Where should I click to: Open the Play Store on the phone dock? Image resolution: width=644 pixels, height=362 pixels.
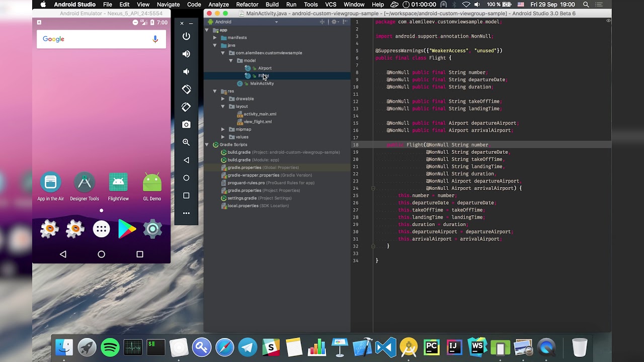[127, 229]
